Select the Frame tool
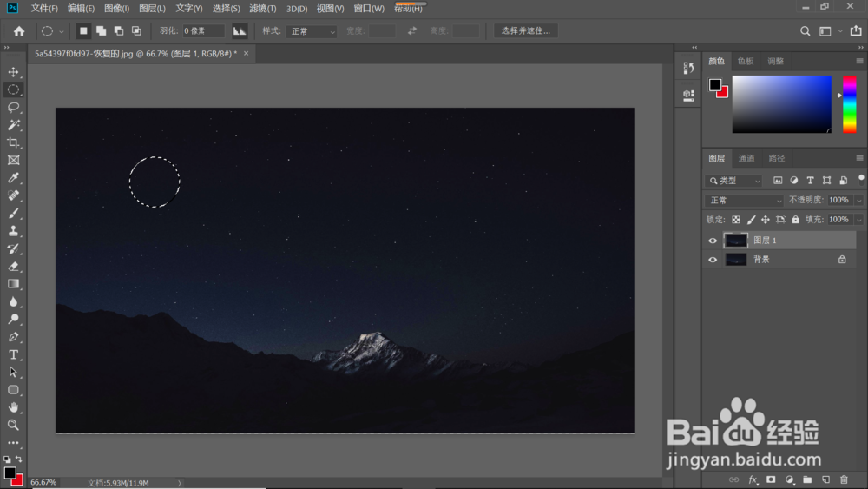The height and width of the screenshot is (489, 868). coord(13,161)
